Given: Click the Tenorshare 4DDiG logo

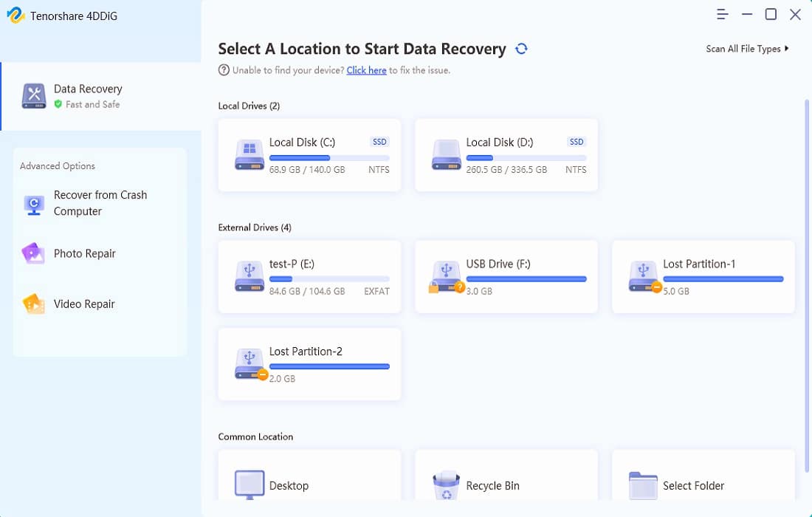Looking at the screenshot, I should point(16,16).
